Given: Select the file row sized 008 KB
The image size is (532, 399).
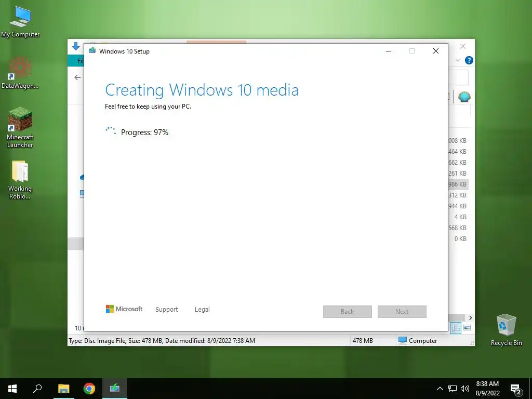Looking at the screenshot, I should (x=458, y=140).
